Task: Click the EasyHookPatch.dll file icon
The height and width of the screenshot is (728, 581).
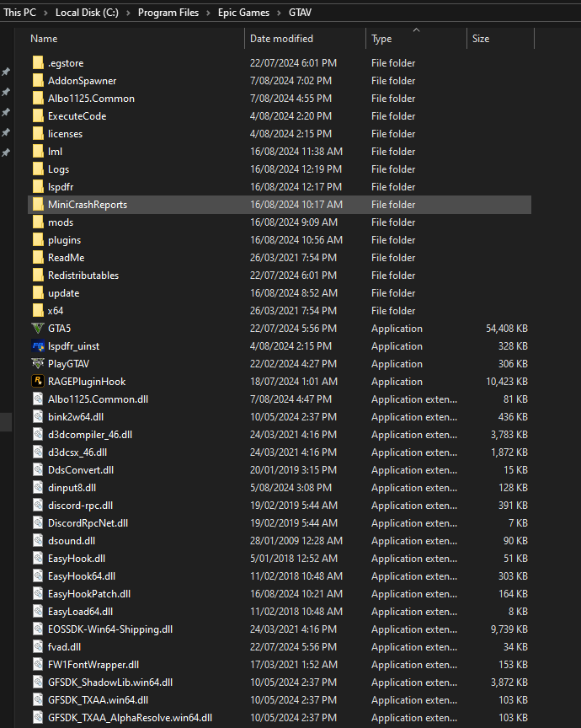Action: point(38,594)
